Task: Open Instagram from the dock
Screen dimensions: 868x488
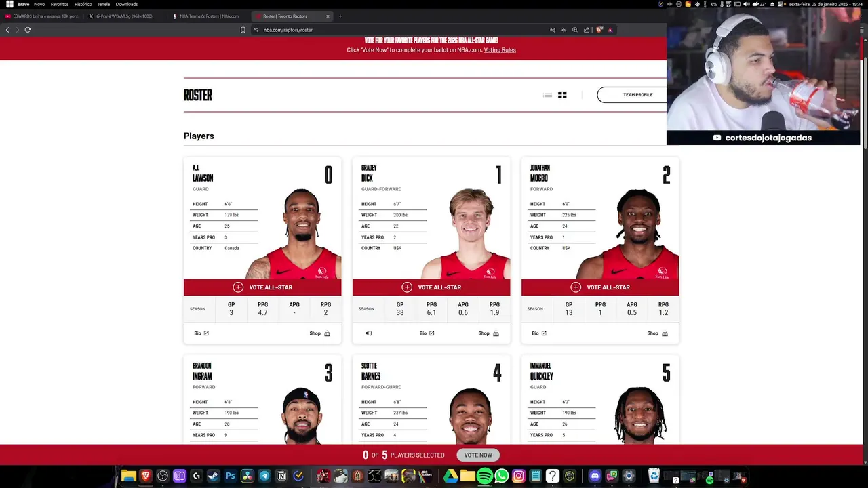Action: 519,476
